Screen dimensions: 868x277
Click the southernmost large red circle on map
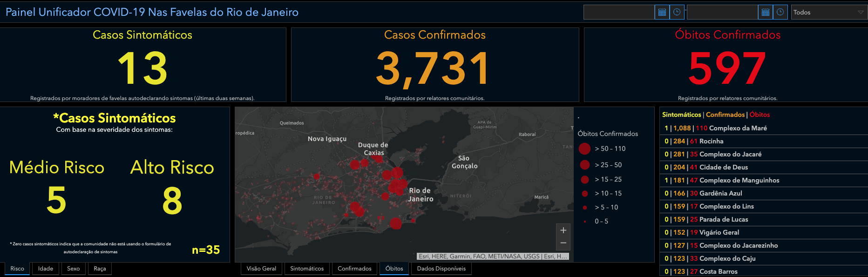pyautogui.click(x=396, y=223)
